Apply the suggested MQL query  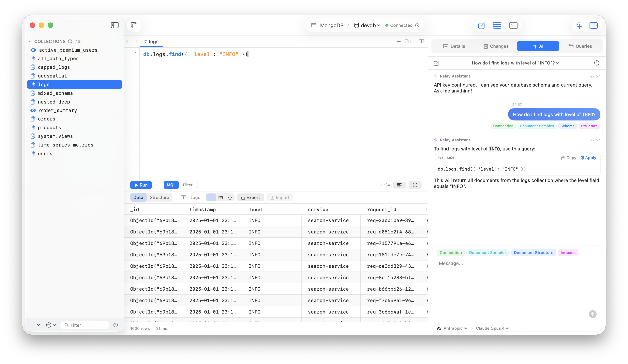click(588, 158)
